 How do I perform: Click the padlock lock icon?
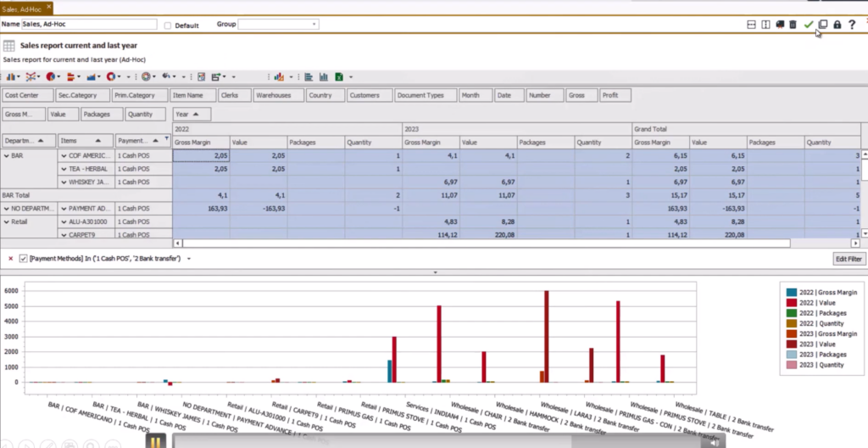tap(837, 25)
